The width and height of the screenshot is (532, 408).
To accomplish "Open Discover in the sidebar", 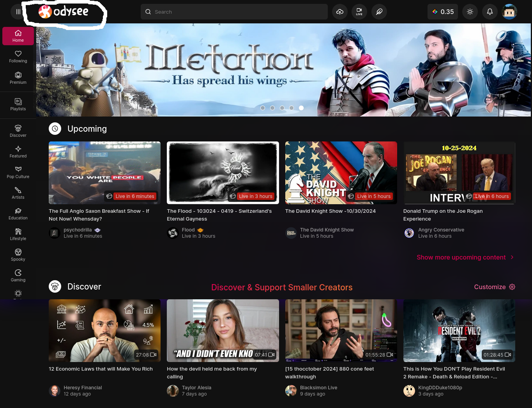I will pyautogui.click(x=18, y=131).
